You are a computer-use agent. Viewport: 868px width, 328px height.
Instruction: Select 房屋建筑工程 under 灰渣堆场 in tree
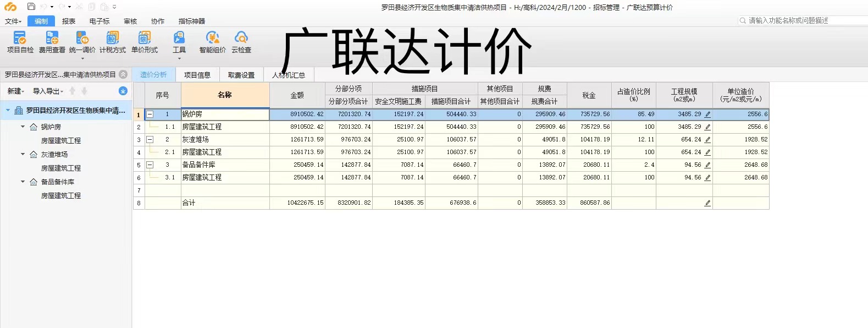[61, 168]
